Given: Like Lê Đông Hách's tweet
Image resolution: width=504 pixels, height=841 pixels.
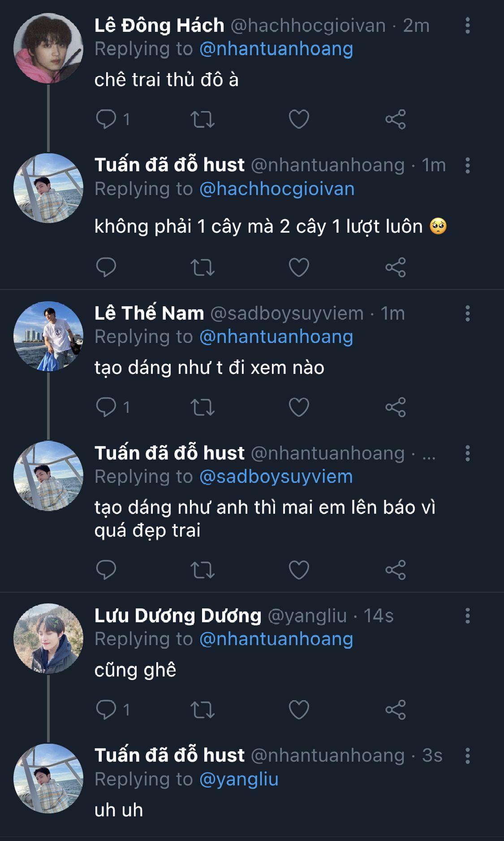Looking at the screenshot, I should click(299, 119).
